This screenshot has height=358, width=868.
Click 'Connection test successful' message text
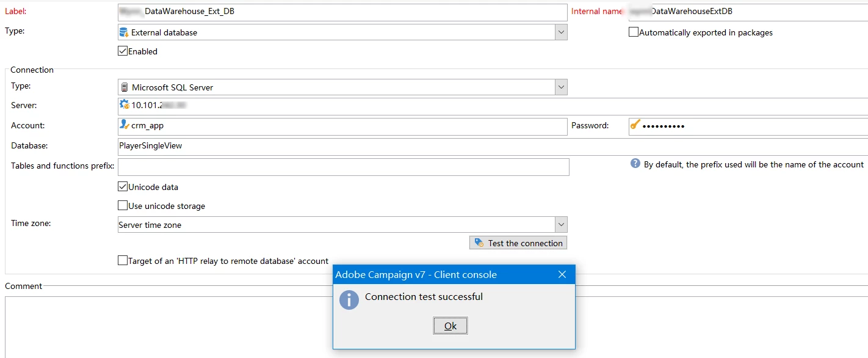(424, 297)
